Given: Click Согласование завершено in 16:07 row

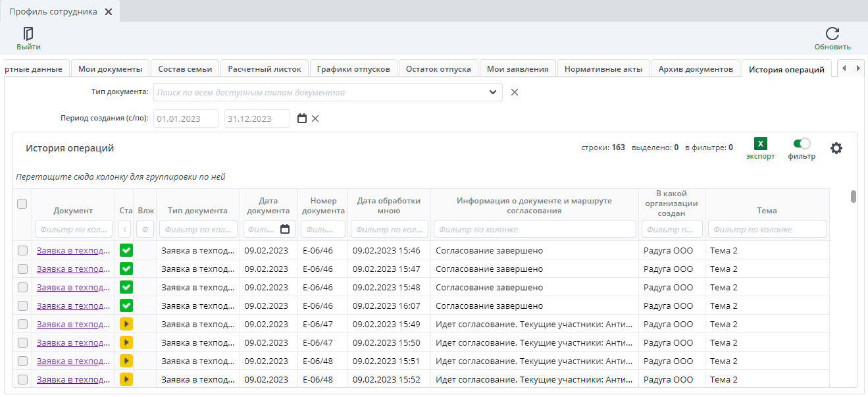Looking at the screenshot, I should click(x=489, y=305).
